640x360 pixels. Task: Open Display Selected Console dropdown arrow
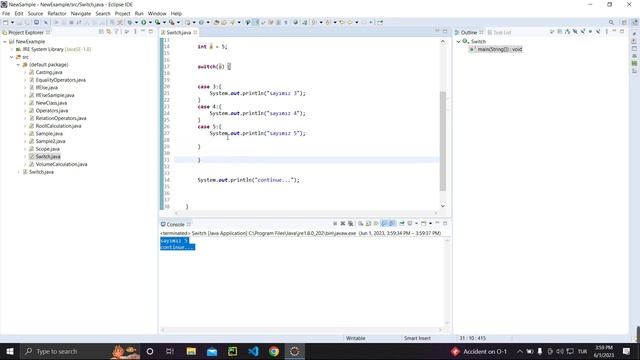click(416, 223)
